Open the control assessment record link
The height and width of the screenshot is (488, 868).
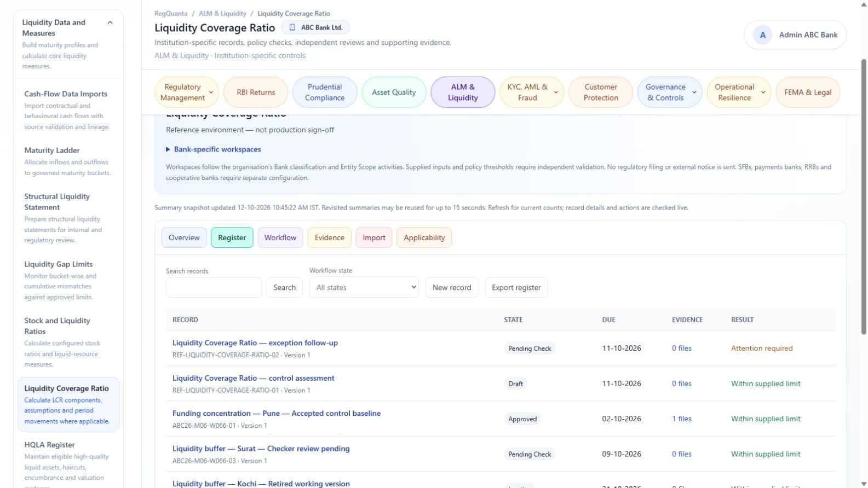pos(254,378)
